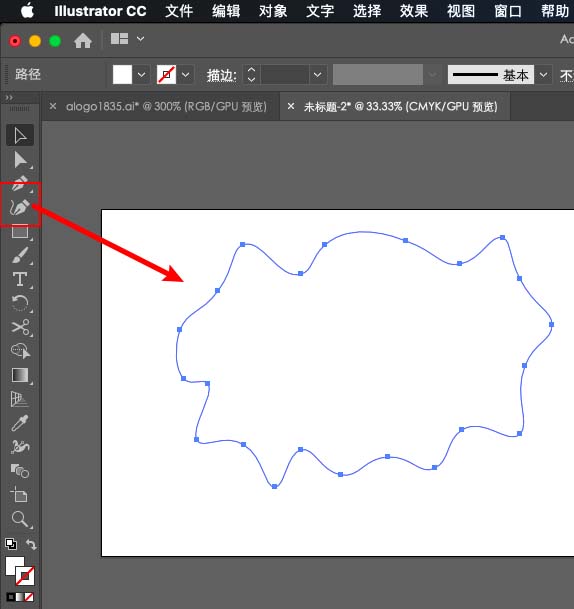Select the Type tool
Viewport: 574px width, 609px height.
(20, 279)
